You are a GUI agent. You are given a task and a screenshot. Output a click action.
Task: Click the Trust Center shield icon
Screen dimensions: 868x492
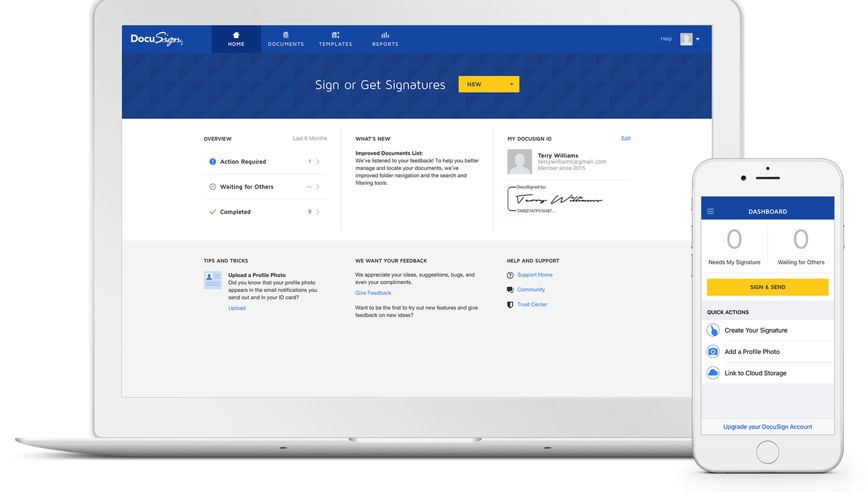tap(510, 304)
